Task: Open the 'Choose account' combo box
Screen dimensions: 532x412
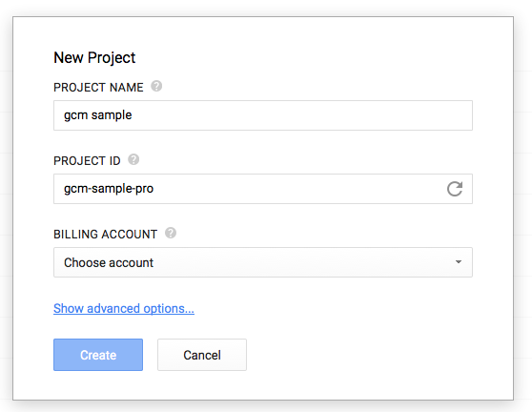Action: click(263, 262)
